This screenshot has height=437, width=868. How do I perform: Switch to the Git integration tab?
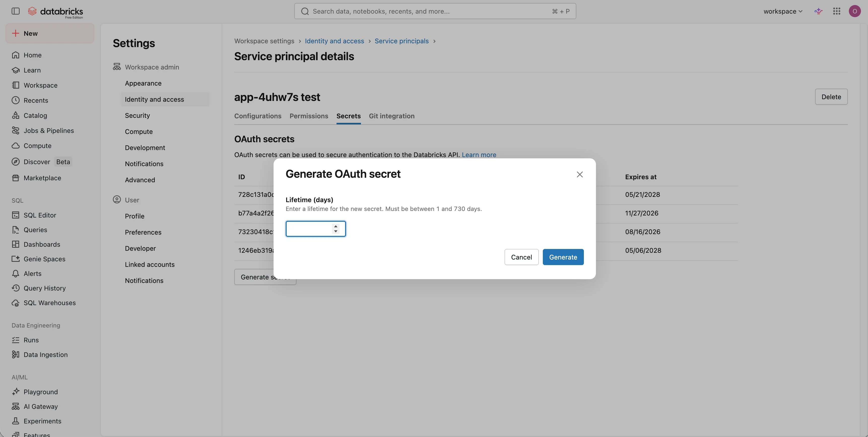(391, 116)
